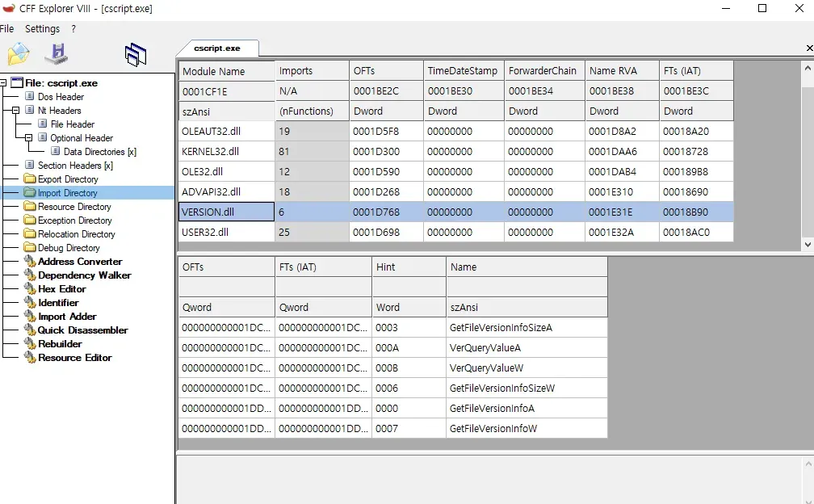This screenshot has height=504, width=814.
Task: Collapse the File: cscript.exe root node
Action: point(2,82)
